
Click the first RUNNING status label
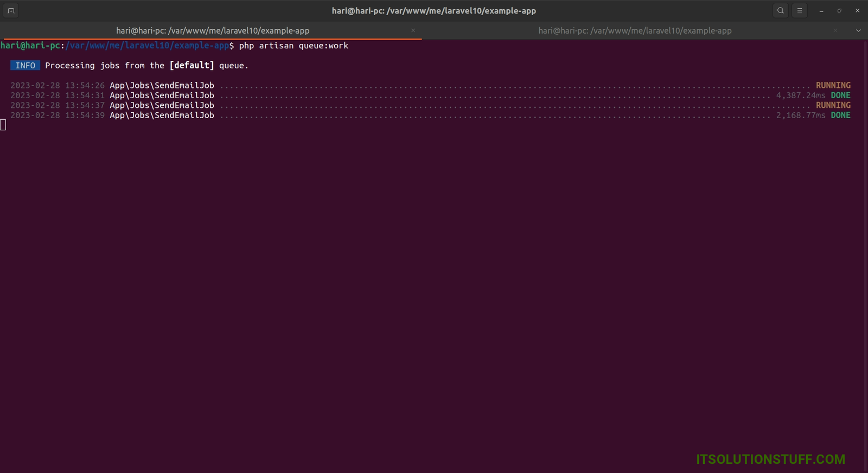point(833,85)
